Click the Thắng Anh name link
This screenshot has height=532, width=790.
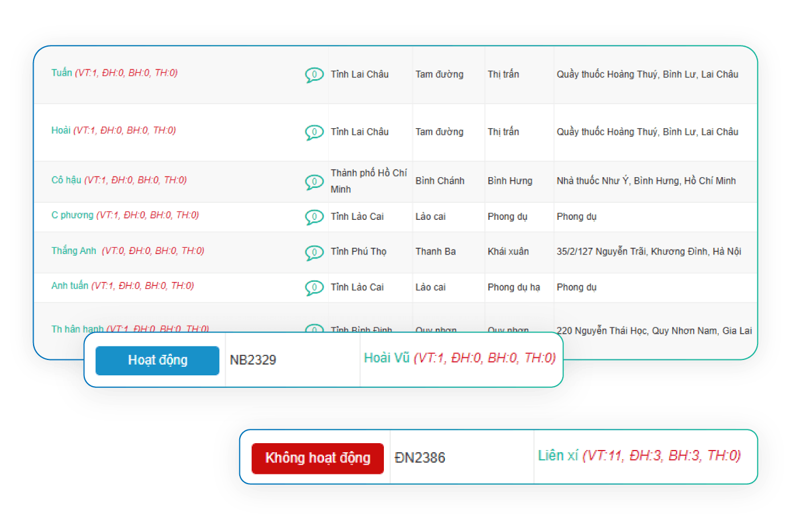coord(73,251)
